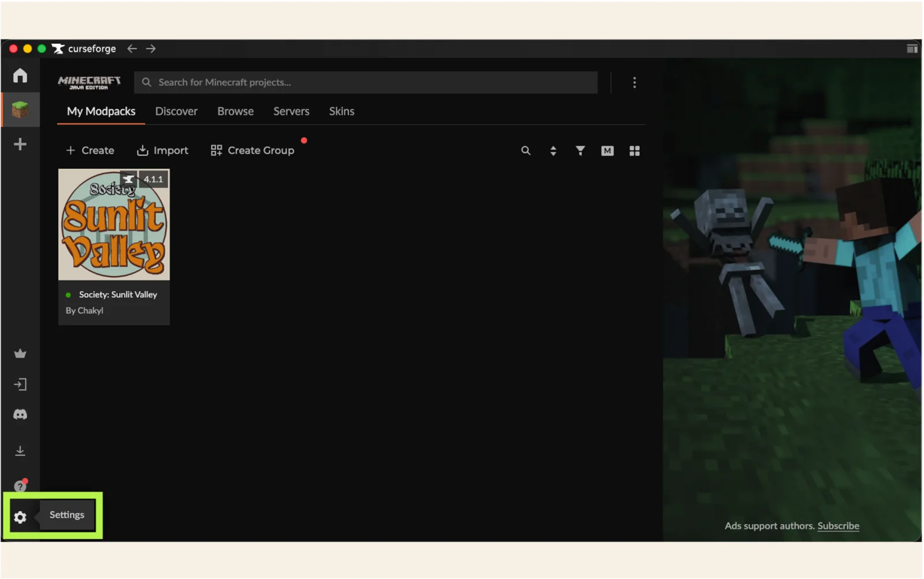This screenshot has width=924, height=579.
Task: Select the Society: Sunlit Valley title
Action: [x=118, y=295]
